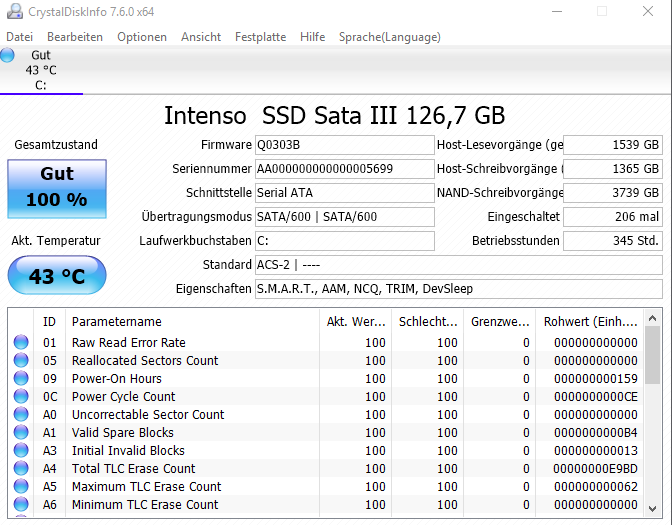Image resolution: width=672 pixels, height=525 pixels.
Task: Click status orb for Total TLC Erase Count
Action: [x=21, y=468]
